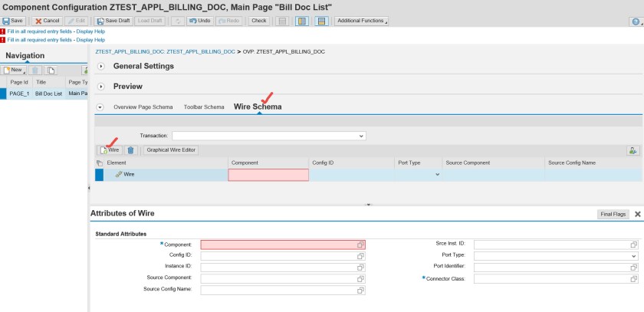The image size is (644, 312).
Task: Switch to Overview Page Schema tab
Action: point(143,107)
